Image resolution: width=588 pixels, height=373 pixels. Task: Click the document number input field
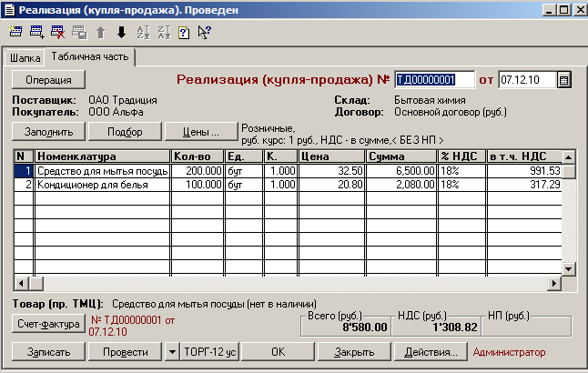point(435,80)
